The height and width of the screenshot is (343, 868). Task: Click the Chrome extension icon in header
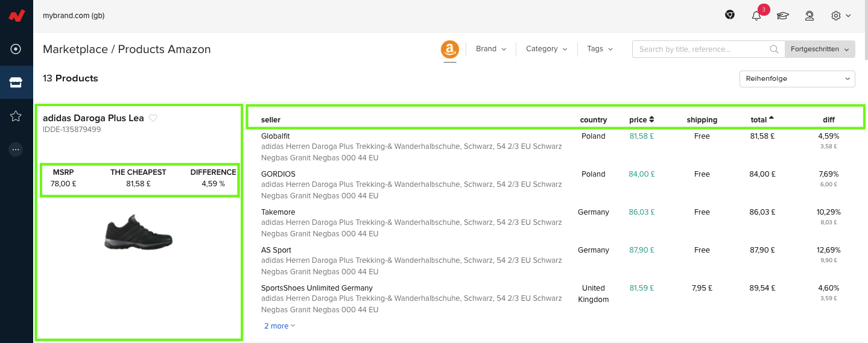(730, 15)
